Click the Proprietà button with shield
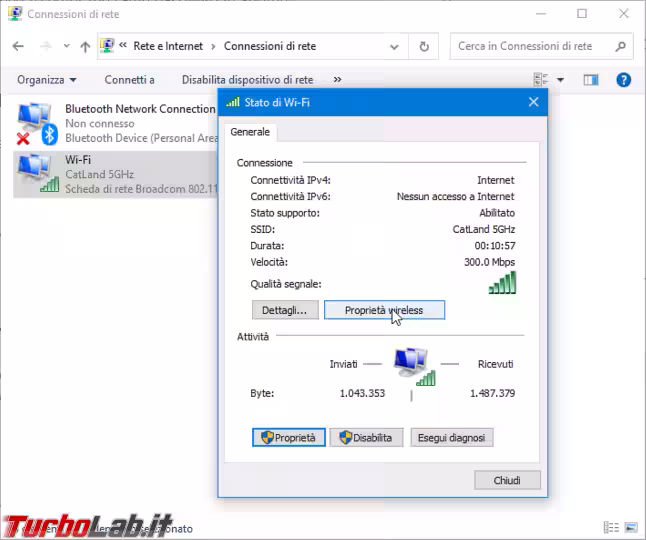 (289, 437)
